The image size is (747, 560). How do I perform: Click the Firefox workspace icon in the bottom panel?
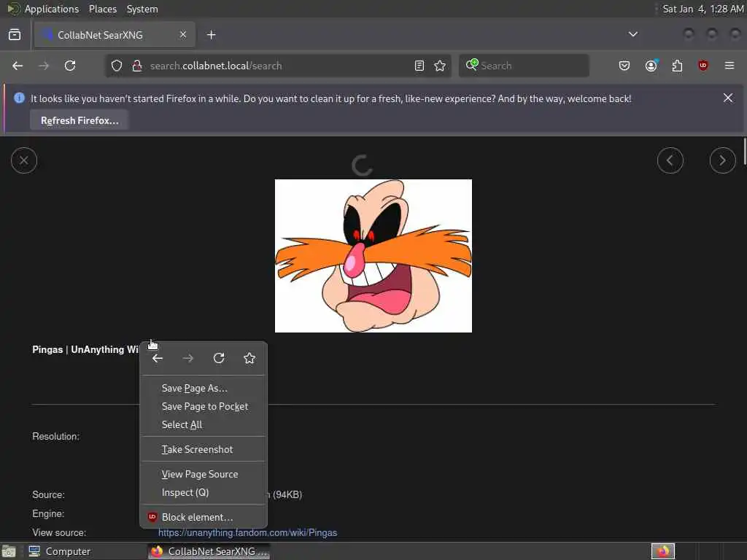(x=662, y=551)
